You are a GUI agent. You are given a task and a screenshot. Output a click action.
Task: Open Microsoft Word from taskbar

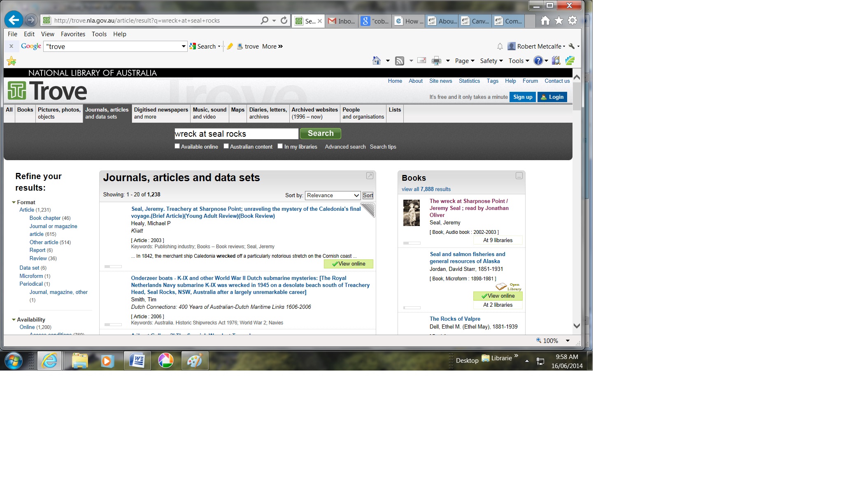pyautogui.click(x=137, y=361)
